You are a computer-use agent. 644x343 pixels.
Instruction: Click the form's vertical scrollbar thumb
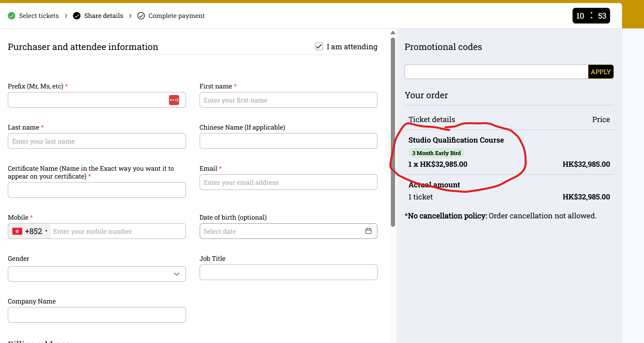pos(393,131)
